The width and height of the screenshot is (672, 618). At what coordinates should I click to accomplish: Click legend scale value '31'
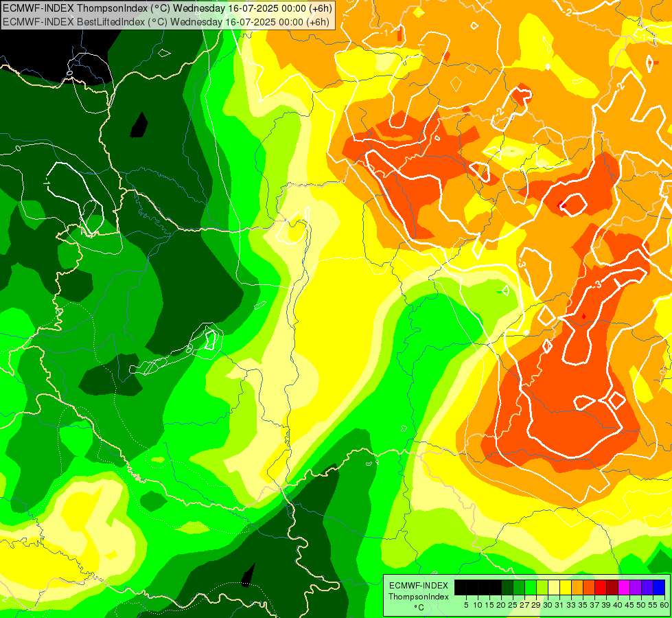coord(559,605)
